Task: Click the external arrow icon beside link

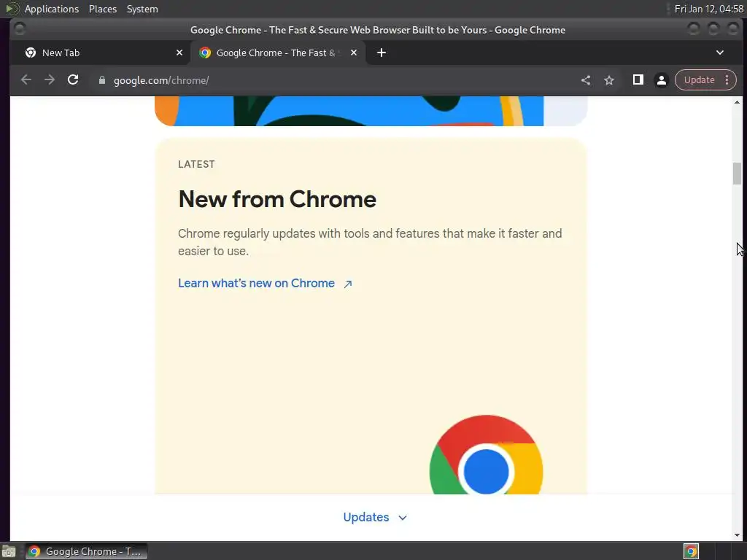Action: pyautogui.click(x=348, y=284)
